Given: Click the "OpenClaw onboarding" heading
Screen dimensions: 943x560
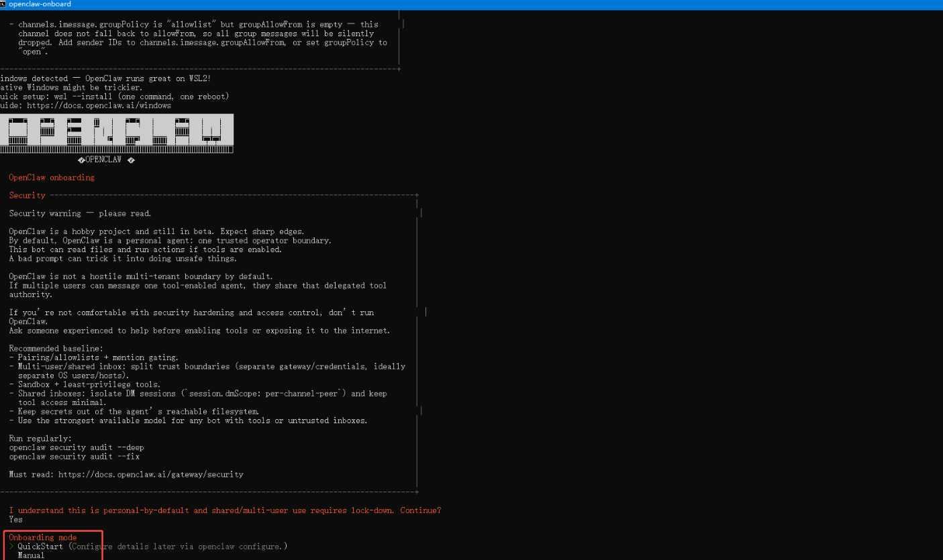Looking at the screenshot, I should coord(52,178).
